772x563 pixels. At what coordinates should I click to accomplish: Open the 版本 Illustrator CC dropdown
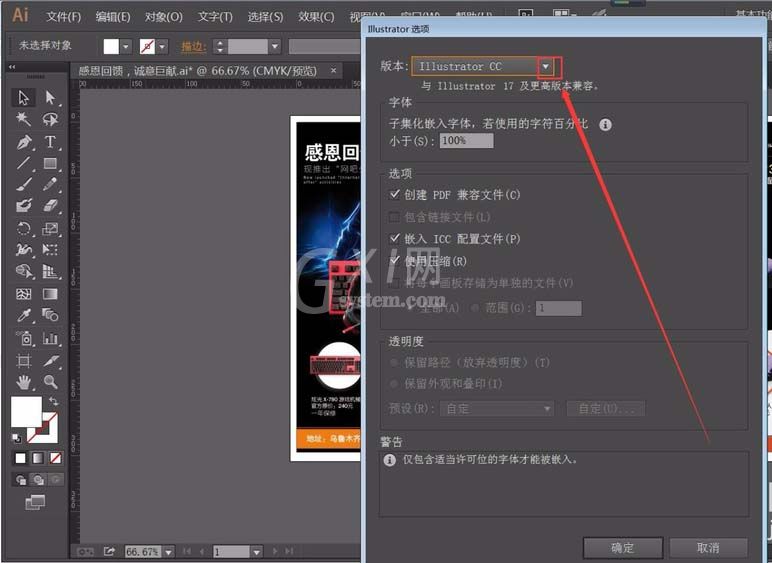[546, 66]
